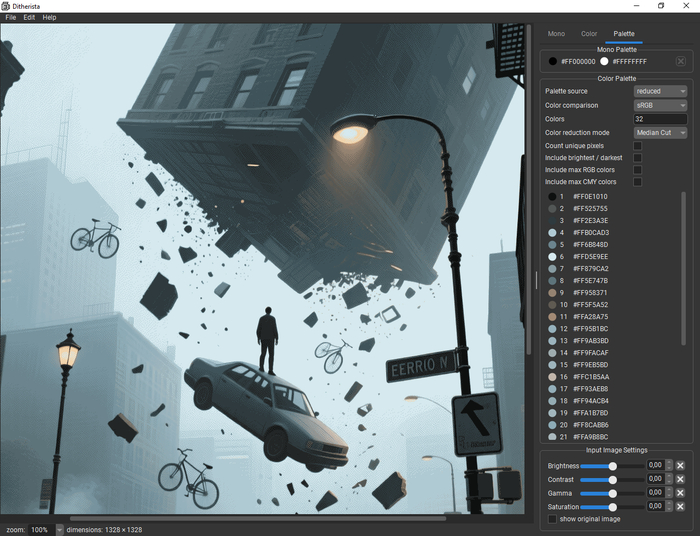Image resolution: width=700 pixels, height=536 pixels.
Task: Open the File menu
Action: tap(10, 18)
